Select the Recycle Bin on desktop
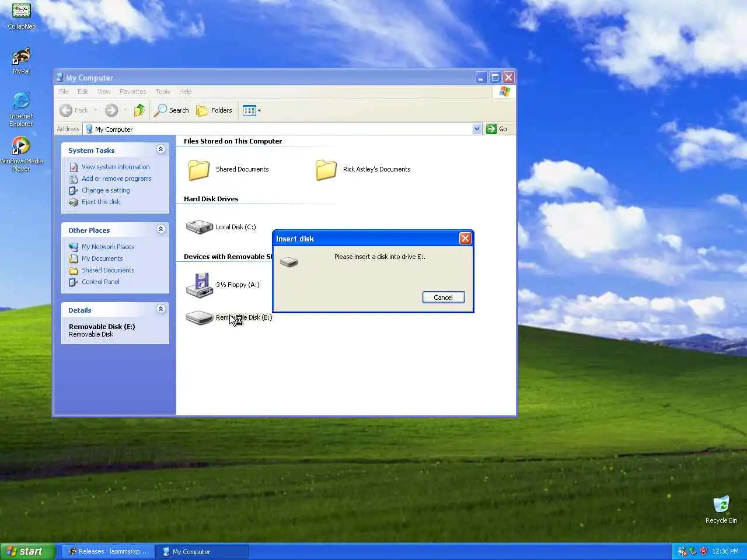747x560 pixels. [721, 510]
